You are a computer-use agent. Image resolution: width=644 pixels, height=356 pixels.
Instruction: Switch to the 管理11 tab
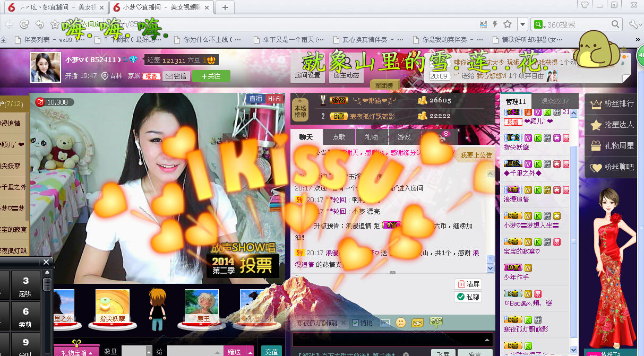coord(516,101)
